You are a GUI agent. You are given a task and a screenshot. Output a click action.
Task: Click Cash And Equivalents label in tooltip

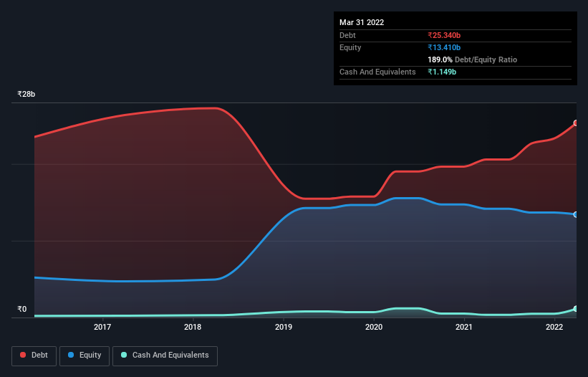(377, 72)
